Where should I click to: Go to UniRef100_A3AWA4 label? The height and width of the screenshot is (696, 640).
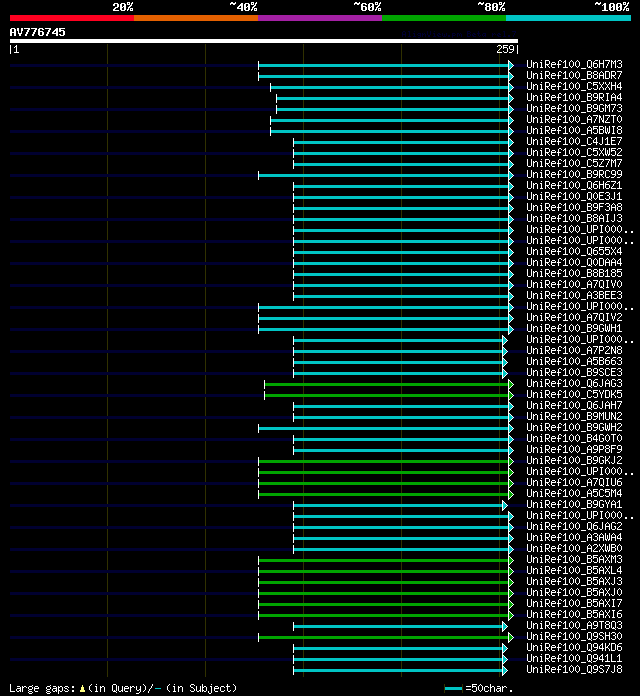574,538
